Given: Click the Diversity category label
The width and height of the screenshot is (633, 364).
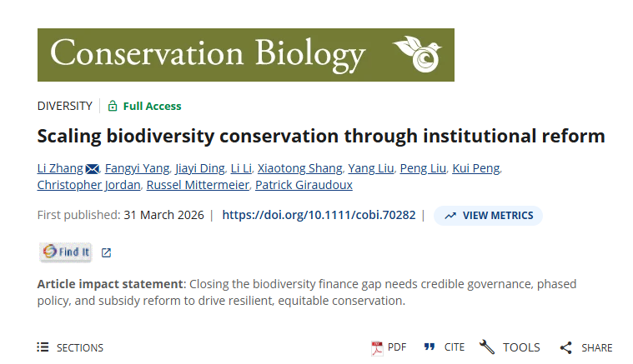Looking at the screenshot, I should coord(64,106).
